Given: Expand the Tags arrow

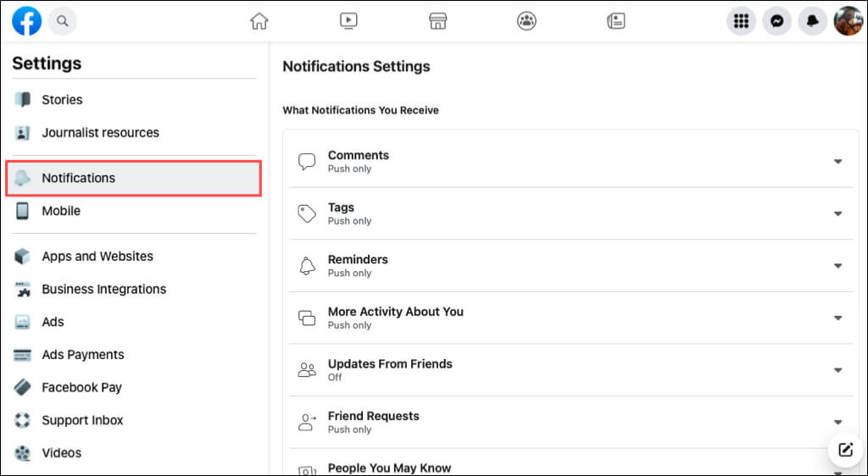Looking at the screenshot, I should point(838,213).
